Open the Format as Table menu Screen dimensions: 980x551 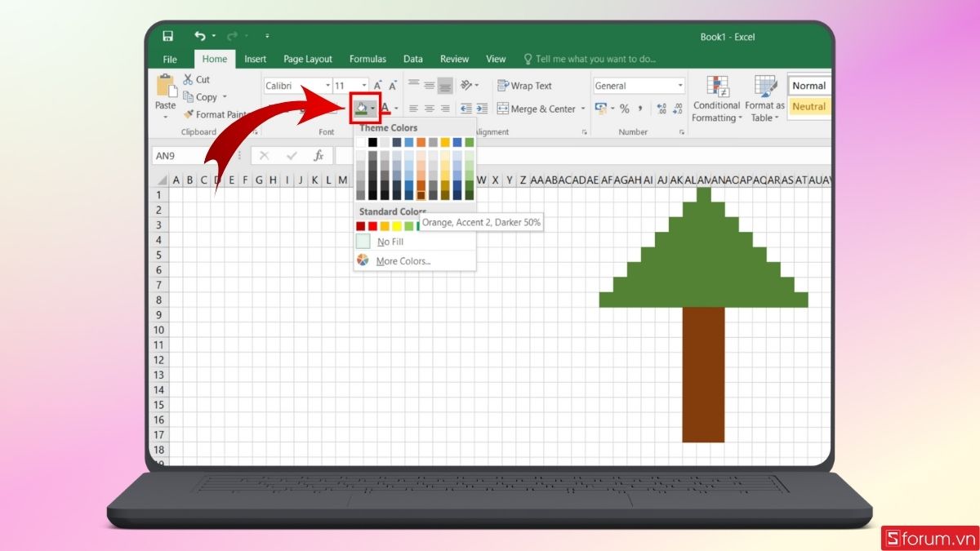[764, 99]
